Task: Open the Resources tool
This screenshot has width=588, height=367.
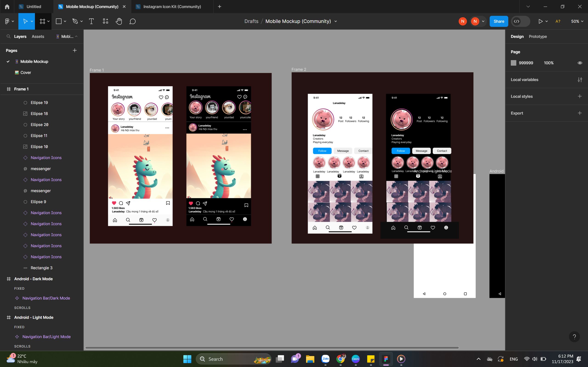Action: (105, 21)
